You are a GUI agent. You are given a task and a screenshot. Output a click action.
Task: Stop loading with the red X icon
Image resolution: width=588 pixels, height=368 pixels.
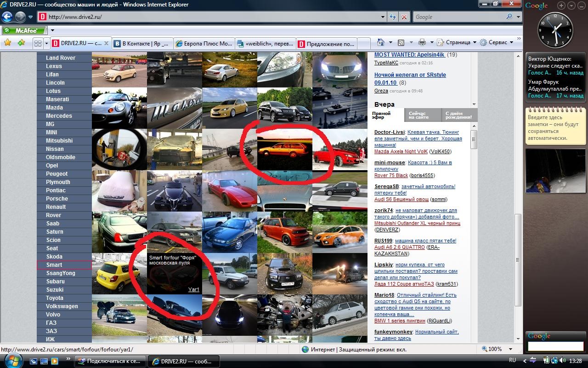404,17
